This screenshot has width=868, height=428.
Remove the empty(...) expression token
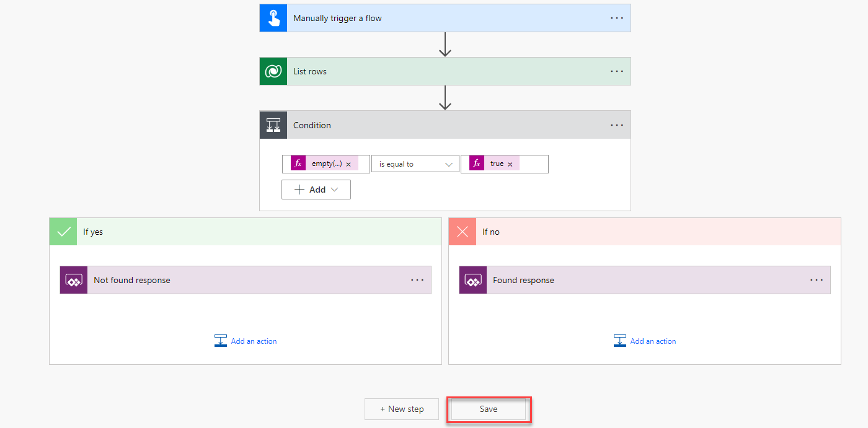[348, 164]
